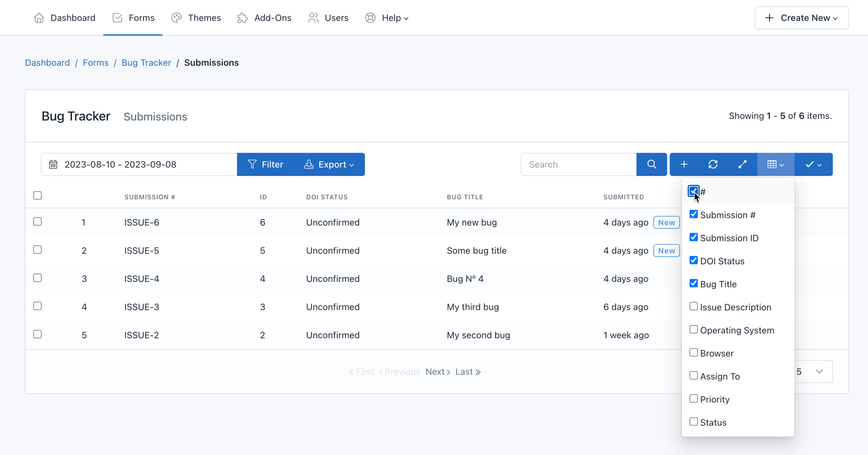Open the Add-Ons puzzle icon
This screenshot has width=868, height=455.
pyautogui.click(x=243, y=18)
